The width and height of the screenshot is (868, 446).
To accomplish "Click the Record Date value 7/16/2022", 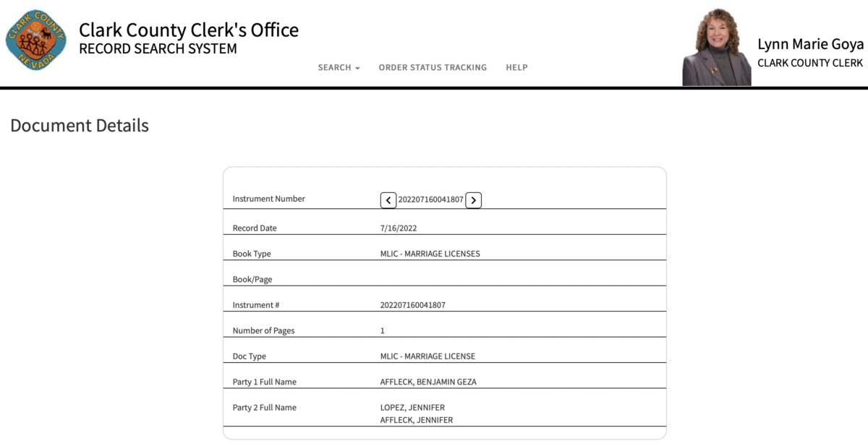I will [x=398, y=228].
